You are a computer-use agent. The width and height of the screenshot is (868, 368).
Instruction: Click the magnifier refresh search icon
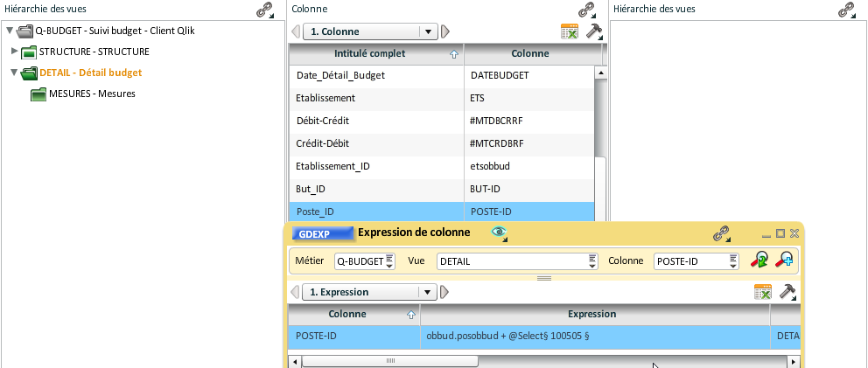point(759,260)
